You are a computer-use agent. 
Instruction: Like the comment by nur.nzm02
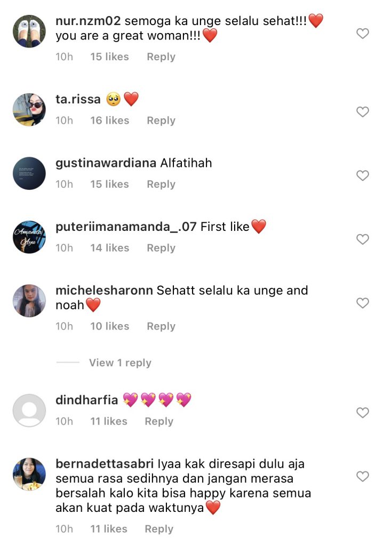point(362,34)
